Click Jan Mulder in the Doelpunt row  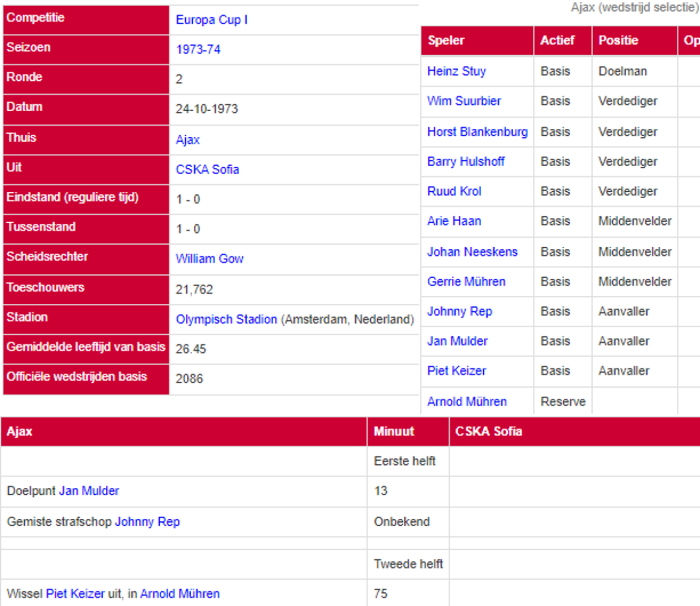pos(89,491)
